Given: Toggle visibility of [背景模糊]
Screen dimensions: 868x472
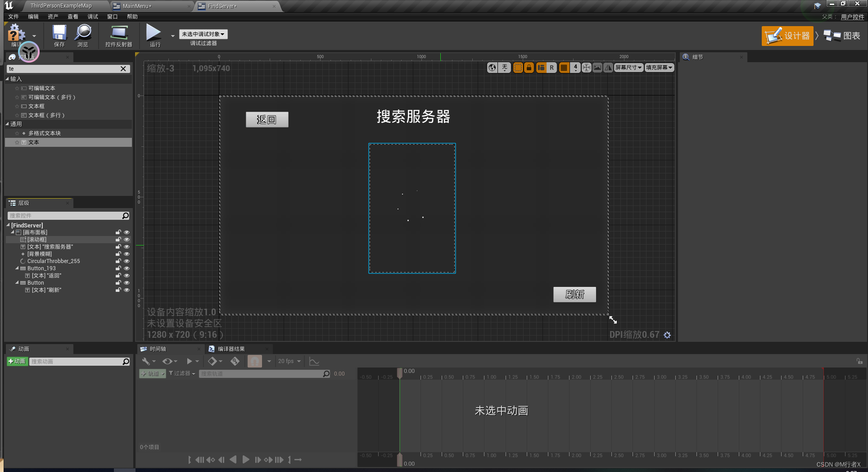Looking at the screenshot, I should pyautogui.click(x=127, y=254).
